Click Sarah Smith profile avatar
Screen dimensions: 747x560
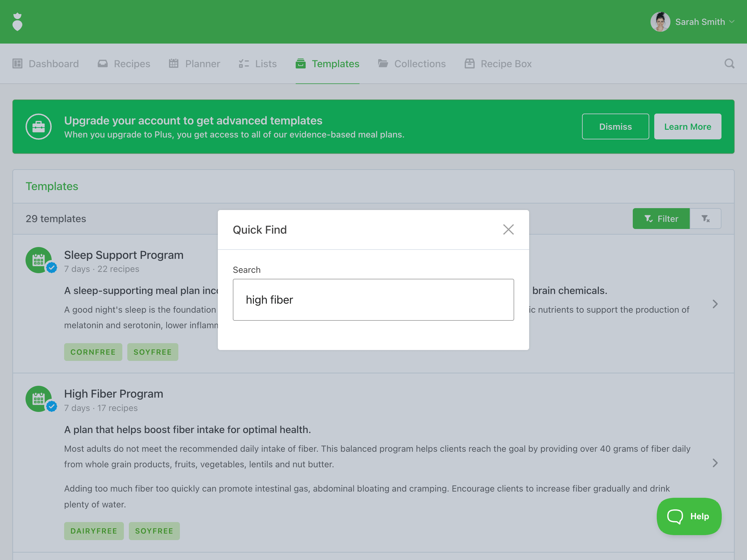[660, 21]
